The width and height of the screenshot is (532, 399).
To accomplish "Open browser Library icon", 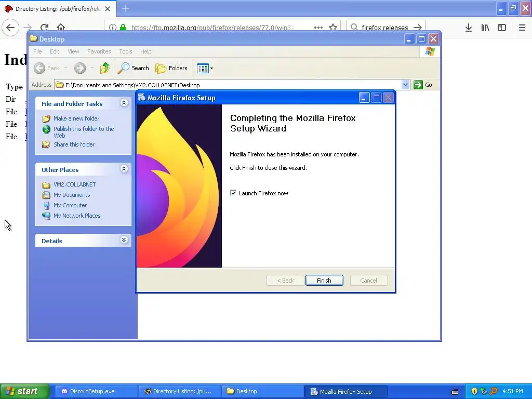I will click(x=485, y=28).
